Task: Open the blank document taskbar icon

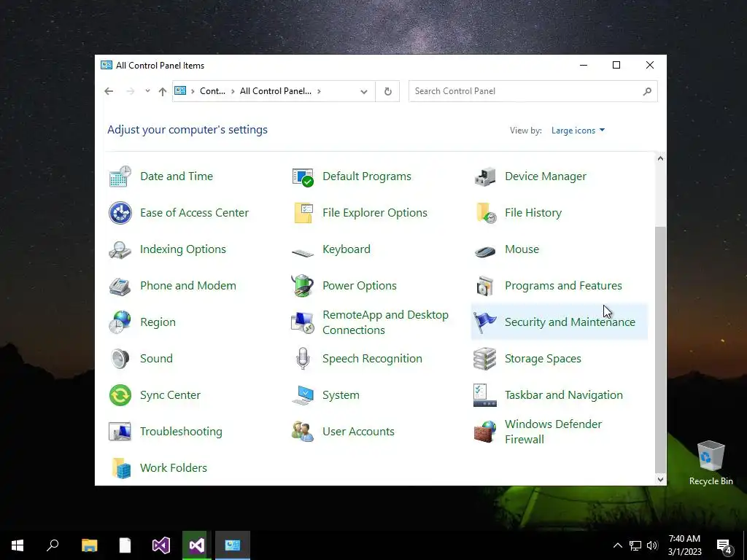Action: coord(125,545)
